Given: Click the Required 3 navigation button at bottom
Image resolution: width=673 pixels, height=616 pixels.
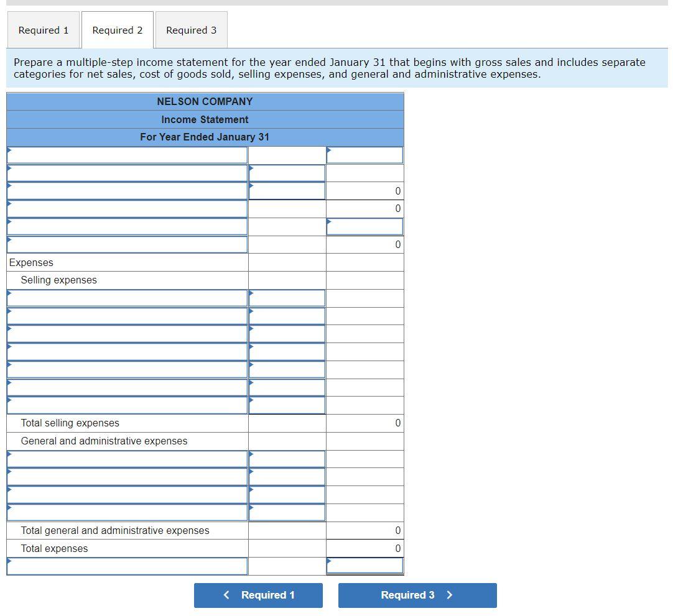Looking at the screenshot, I should tap(417, 595).
